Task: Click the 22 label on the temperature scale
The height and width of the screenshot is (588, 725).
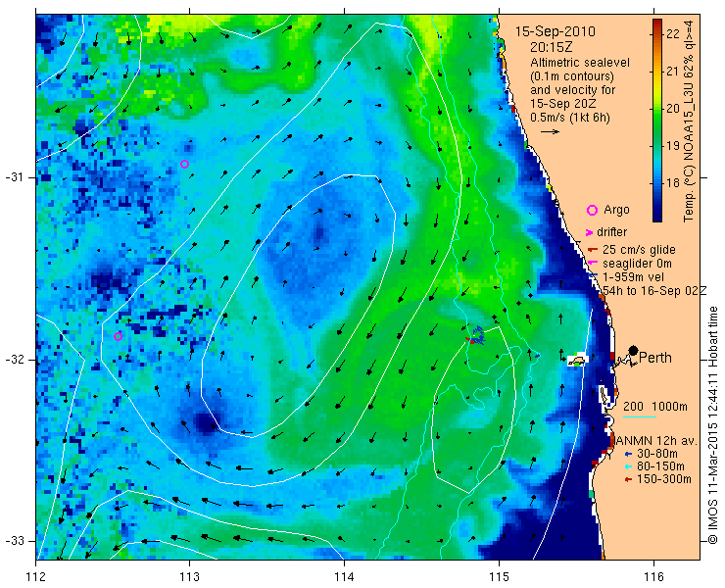Action: tap(673, 33)
